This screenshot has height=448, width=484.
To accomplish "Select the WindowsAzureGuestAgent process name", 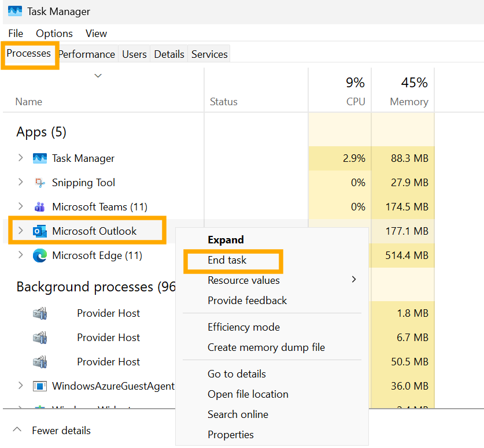I will pyautogui.click(x=113, y=386).
